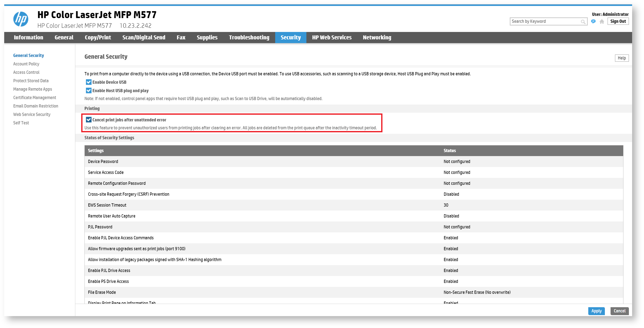This screenshot has width=644, height=328.
Task: Click User: Administrator label
Action: (610, 15)
